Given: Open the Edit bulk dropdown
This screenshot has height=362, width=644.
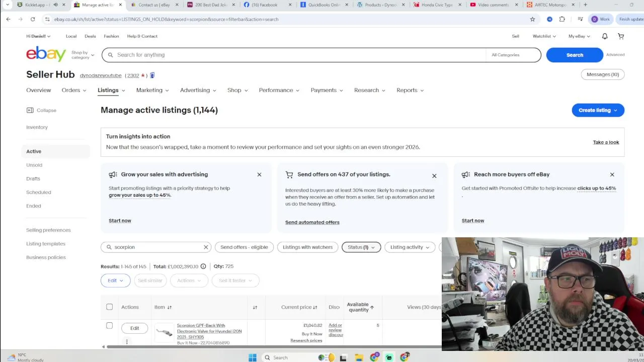Looking at the screenshot, I should tap(115, 281).
